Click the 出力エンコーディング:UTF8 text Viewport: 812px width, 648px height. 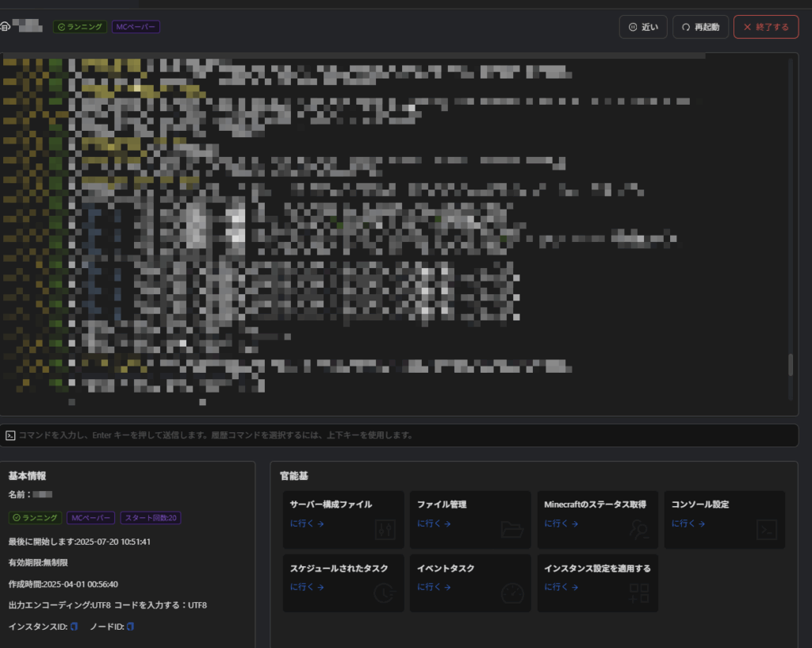click(59, 605)
